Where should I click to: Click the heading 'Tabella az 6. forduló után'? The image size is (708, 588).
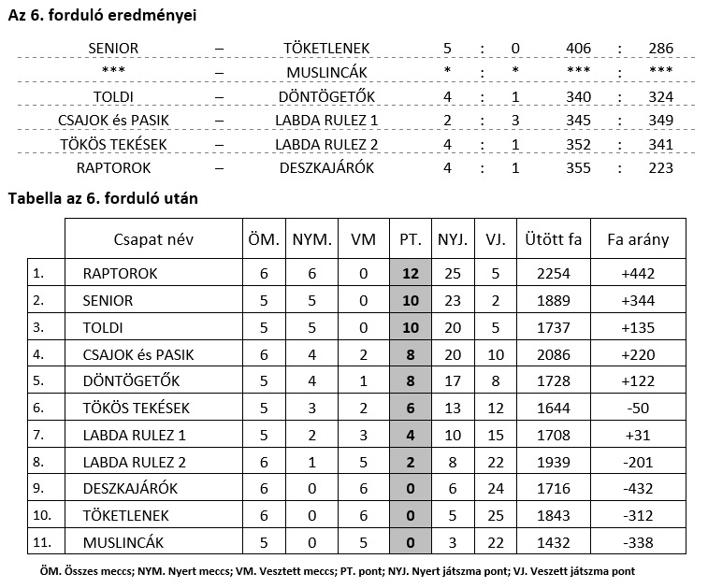tap(102, 198)
